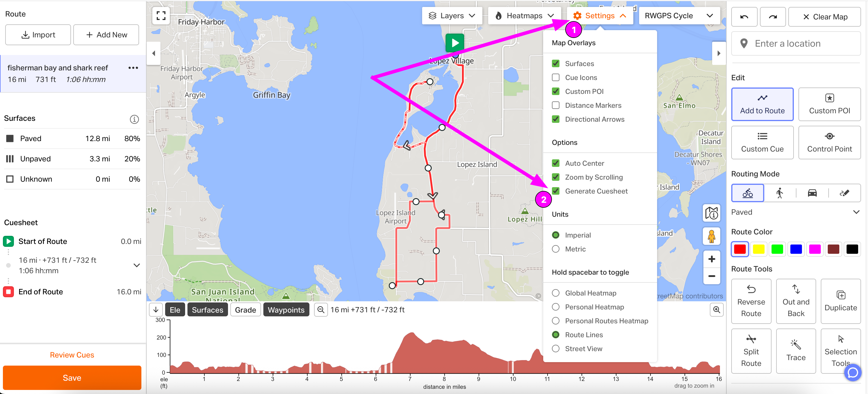The height and width of the screenshot is (394, 868).
Task: Expand the cuesheet route summary chevron
Action: point(136,265)
